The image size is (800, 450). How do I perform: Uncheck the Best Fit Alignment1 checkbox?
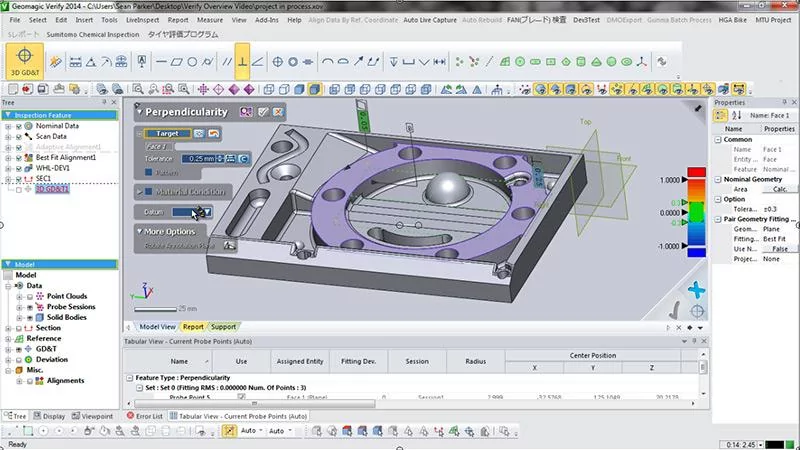(19, 158)
